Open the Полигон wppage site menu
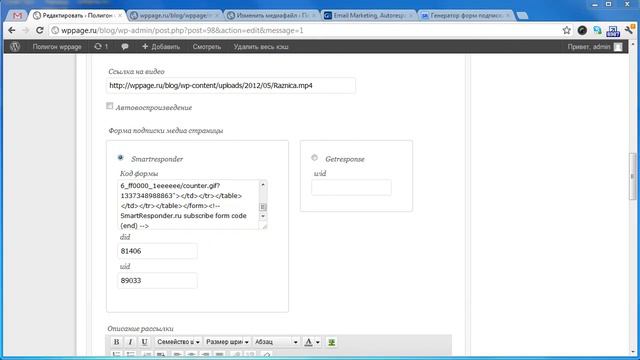This screenshot has width=640, height=360. [57, 47]
